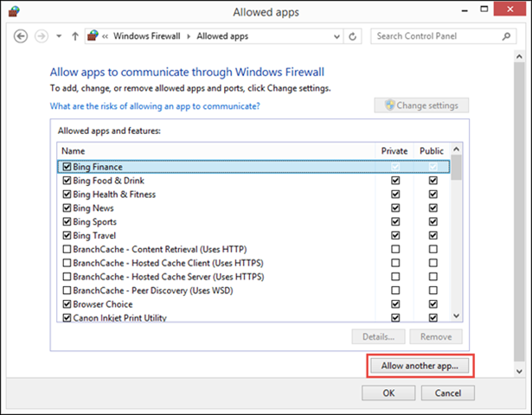The image size is (532, 415).
Task: Open the risks of allowing an app link
Action: 155,106
